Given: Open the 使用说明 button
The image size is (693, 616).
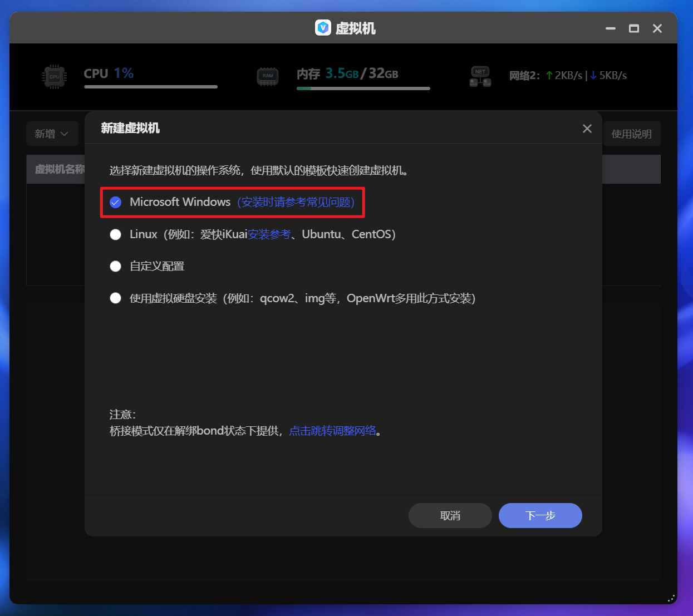Looking at the screenshot, I should [x=632, y=134].
